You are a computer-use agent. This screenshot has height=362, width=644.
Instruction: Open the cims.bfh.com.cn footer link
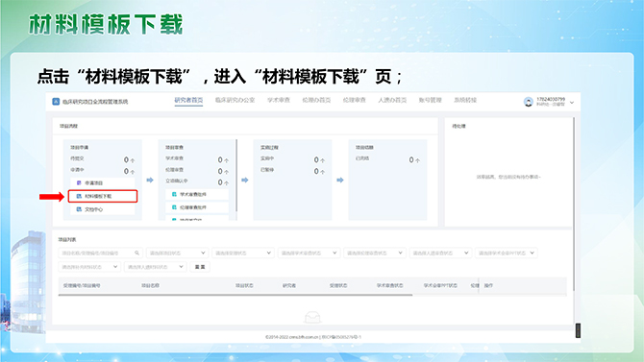point(304,337)
